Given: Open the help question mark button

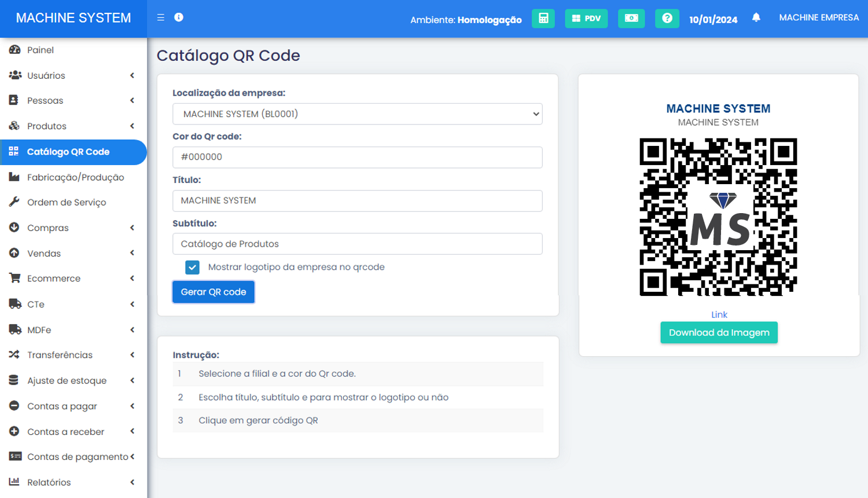Looking at the screenshot, I should (x=667, y=19).
